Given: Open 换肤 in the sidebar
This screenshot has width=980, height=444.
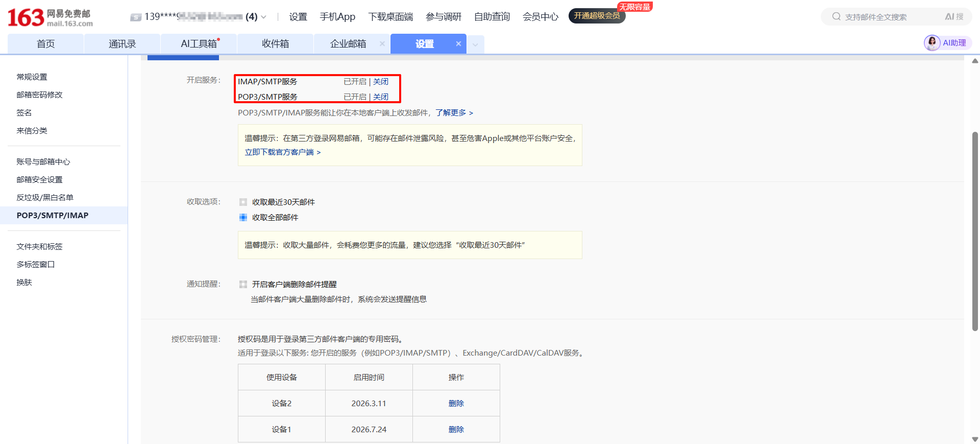Looking at the screenshot, I should coord(24,282).
